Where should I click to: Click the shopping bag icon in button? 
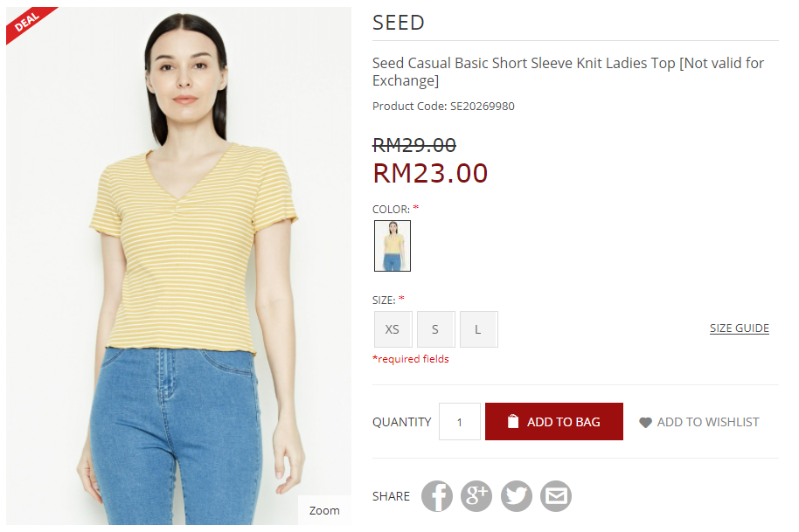[x=513, y=421]
